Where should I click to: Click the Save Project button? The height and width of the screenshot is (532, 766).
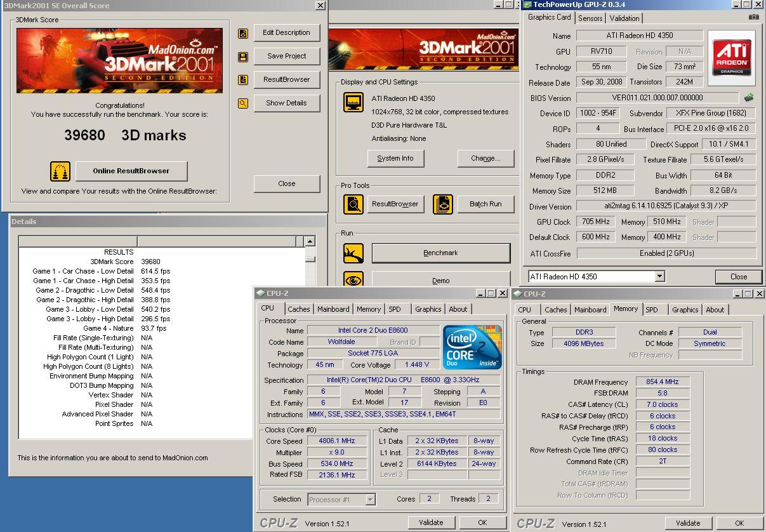pyautogui.click(x=287, y=57)
